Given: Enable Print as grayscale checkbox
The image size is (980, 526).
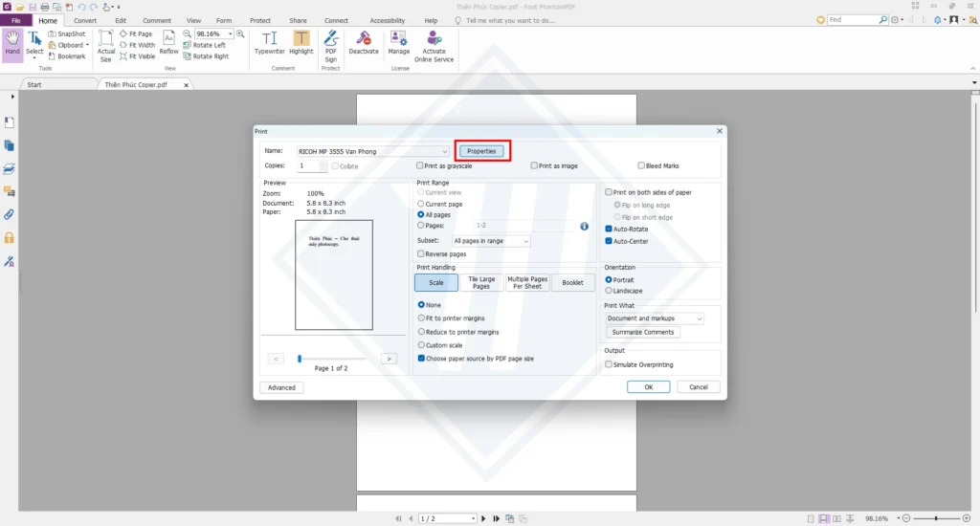Looking at the screenshot, I should tap(420, 165).
